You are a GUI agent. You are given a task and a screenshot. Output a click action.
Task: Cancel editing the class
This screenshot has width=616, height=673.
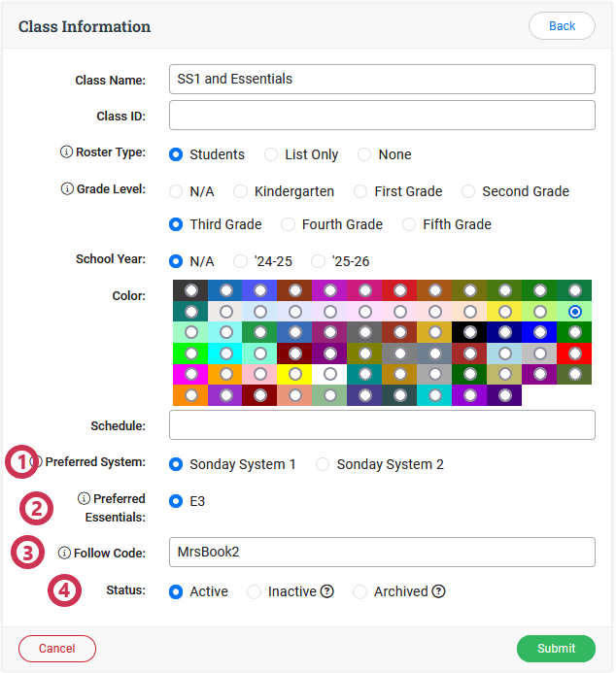click(57, 648)
